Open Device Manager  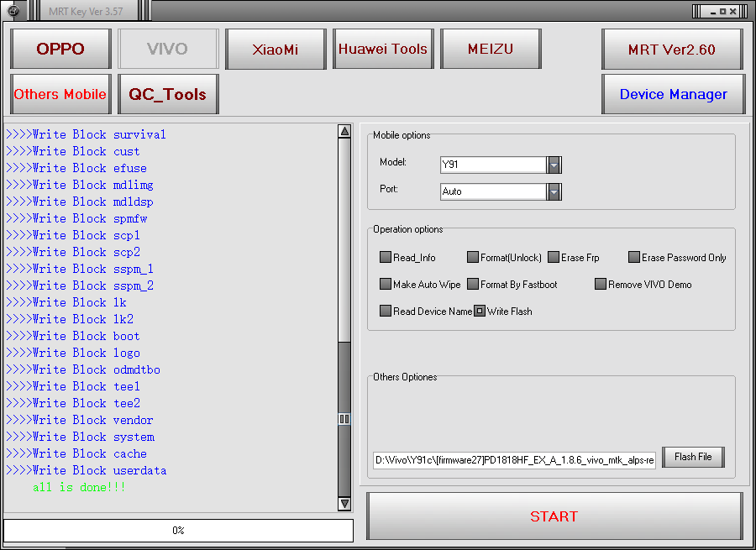coord(674,94)
